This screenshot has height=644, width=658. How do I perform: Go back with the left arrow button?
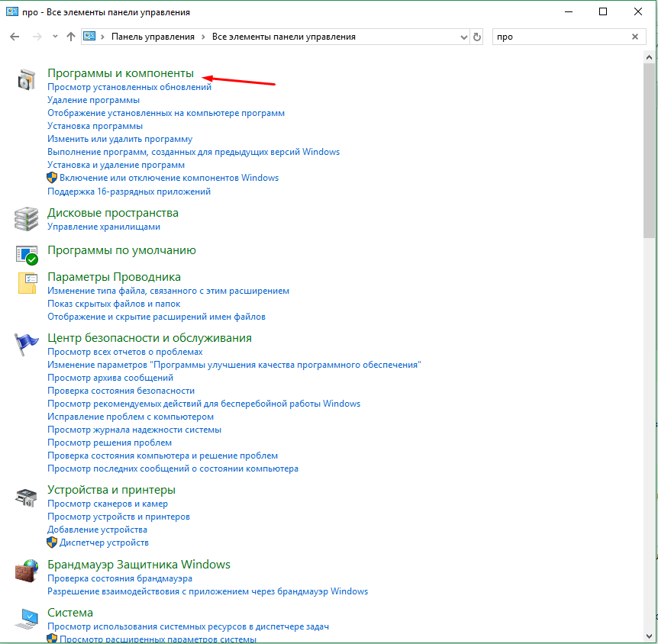click(x=15, y=37)
